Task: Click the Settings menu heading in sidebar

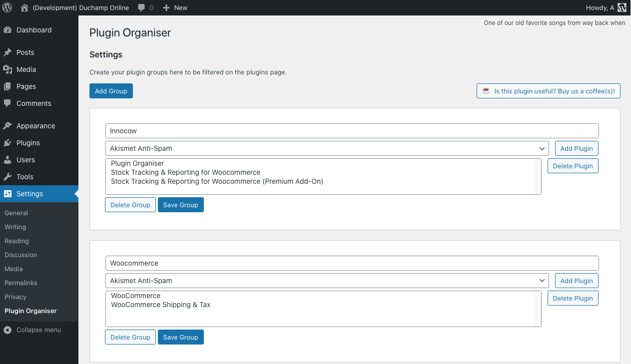Action: point(39,194)
